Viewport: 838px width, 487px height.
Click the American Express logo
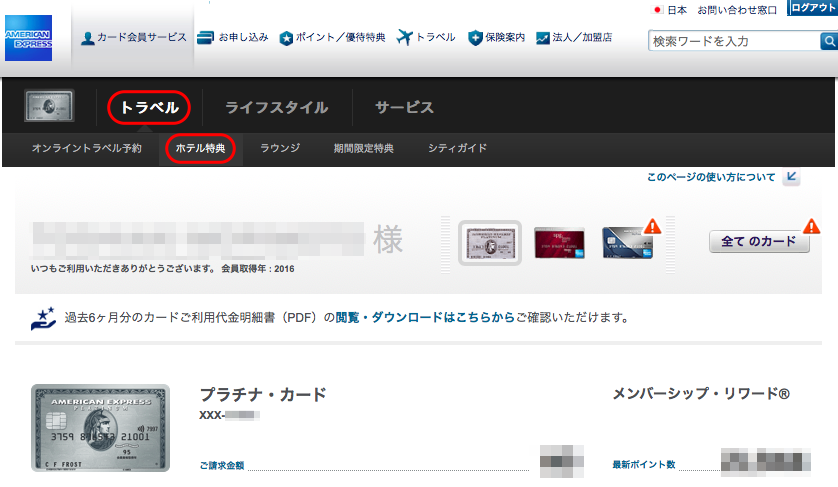tap(28, 38)
